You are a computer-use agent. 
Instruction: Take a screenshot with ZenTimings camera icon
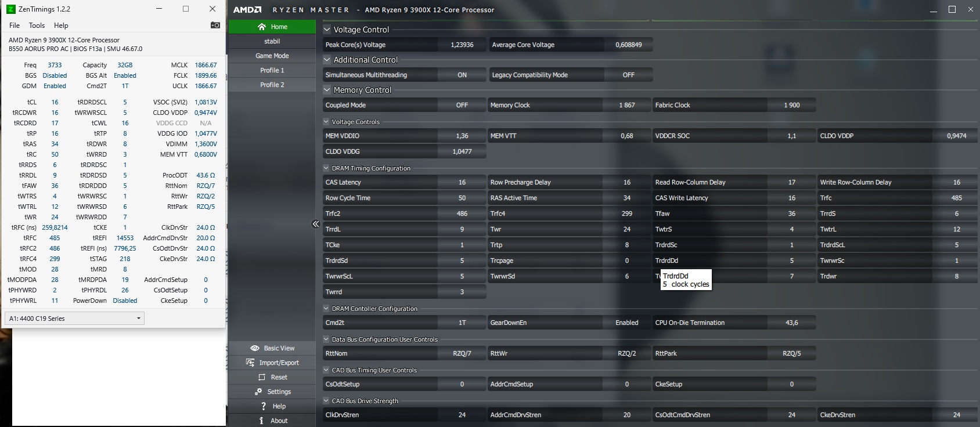[215, 25]
